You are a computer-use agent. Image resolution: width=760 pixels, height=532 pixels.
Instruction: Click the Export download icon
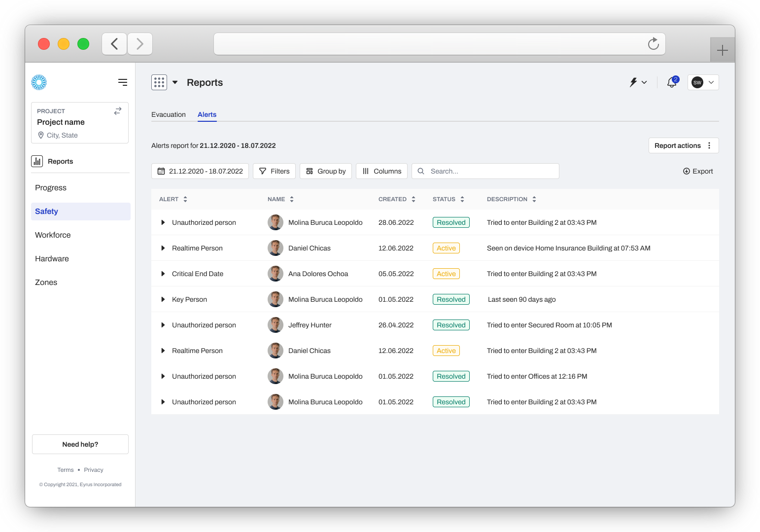click(x=686, y=171)
